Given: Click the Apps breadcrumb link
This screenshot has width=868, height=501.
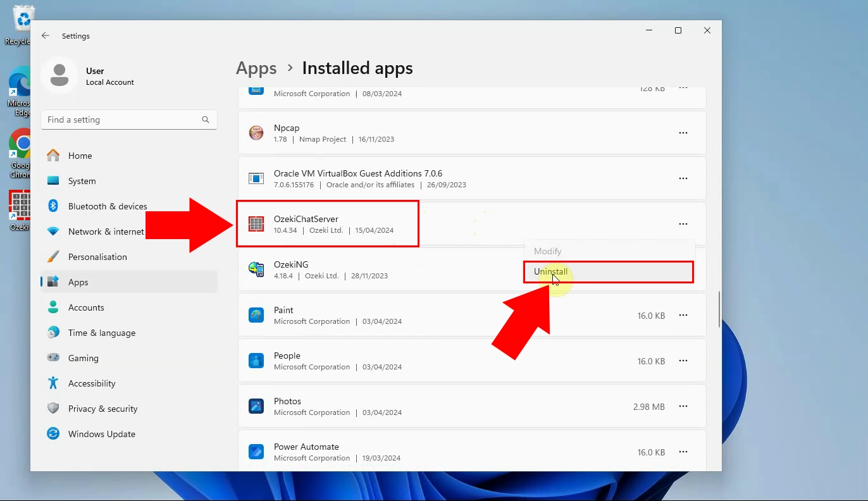Looking at the screenshot, I should coord(256,68).
